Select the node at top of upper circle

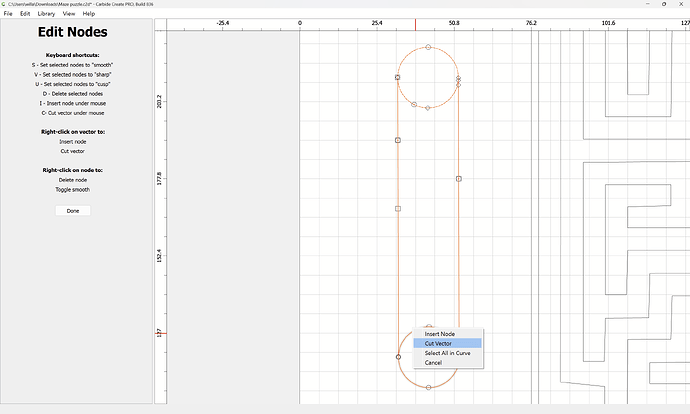click(428, 47)
